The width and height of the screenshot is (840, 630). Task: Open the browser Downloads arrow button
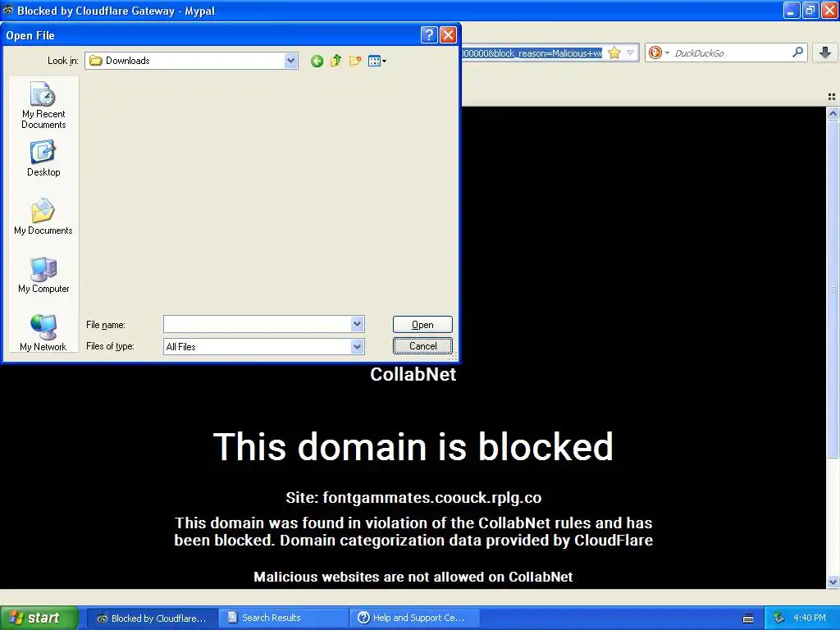(x=825, y=52)
